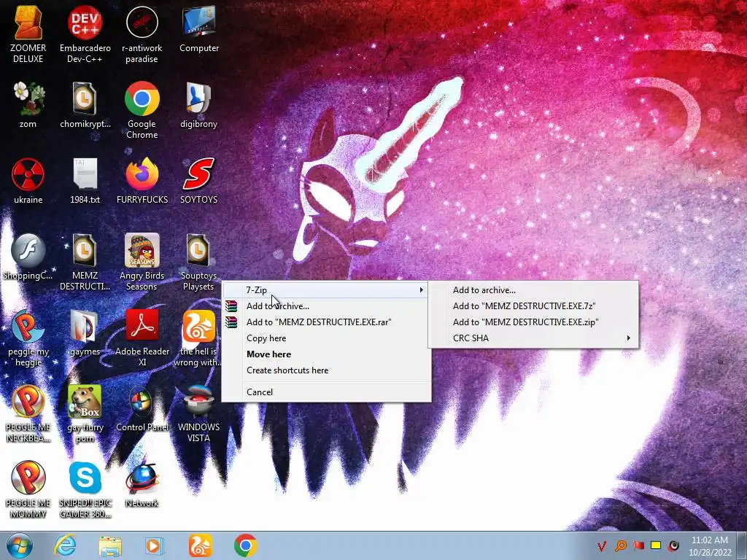
Task: Select the Skype SNIPED!! EPIC GAMER icon
Action: coord(85,489)
